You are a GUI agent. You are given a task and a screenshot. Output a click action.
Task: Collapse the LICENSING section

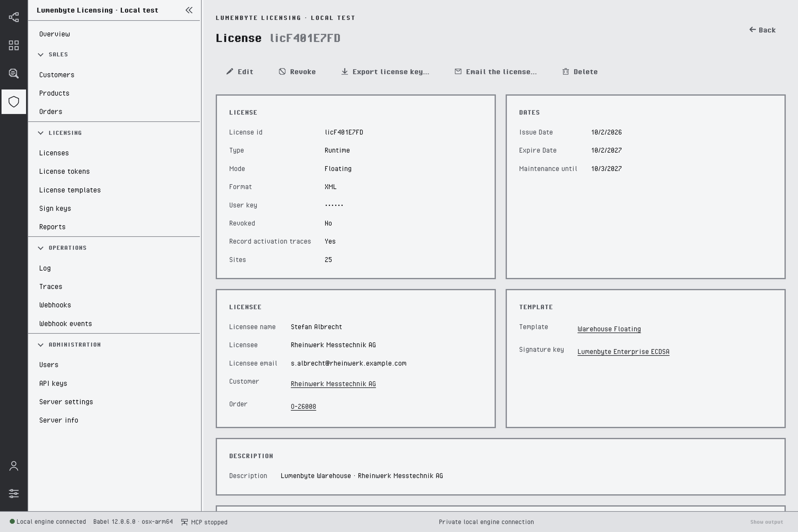tap(41, 133)
